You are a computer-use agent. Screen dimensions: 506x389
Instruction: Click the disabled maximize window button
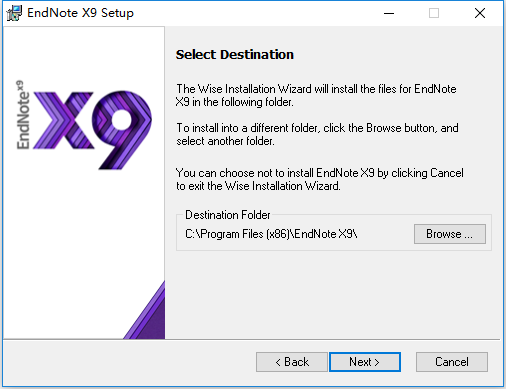434,13
